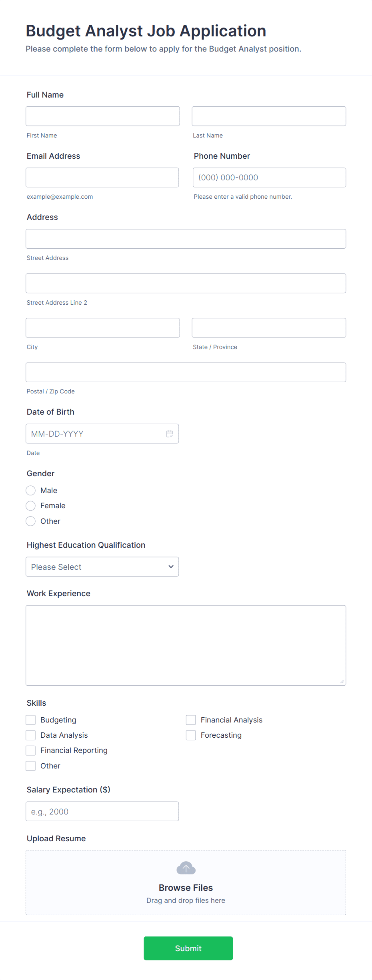The width and height of the screenshot is (372, 980).
Task: Click the Work Experience text area
Action: tap(186, 646)
